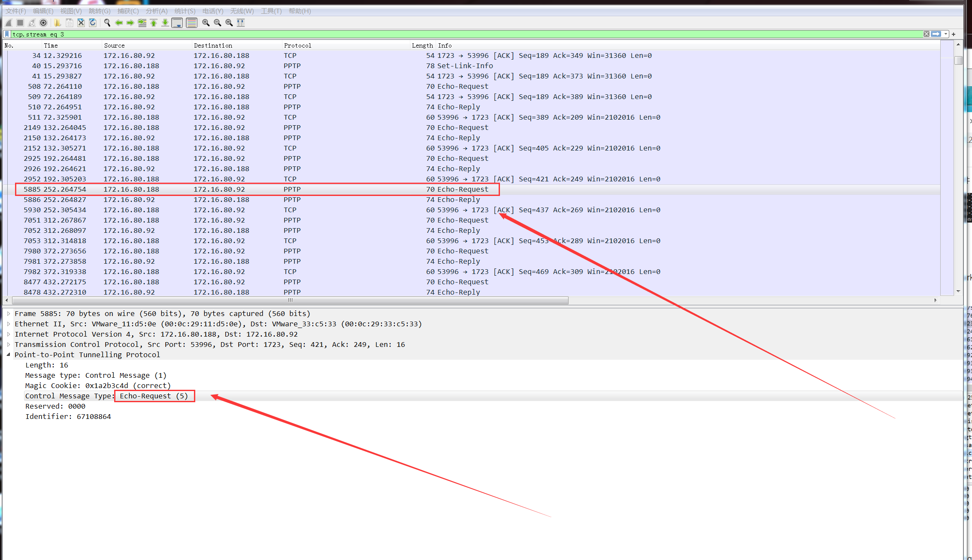Collapse Point-to-Point Tunnelling Protocol section
This screenshot has height=560, width=972.
click(x=9, y=355)
